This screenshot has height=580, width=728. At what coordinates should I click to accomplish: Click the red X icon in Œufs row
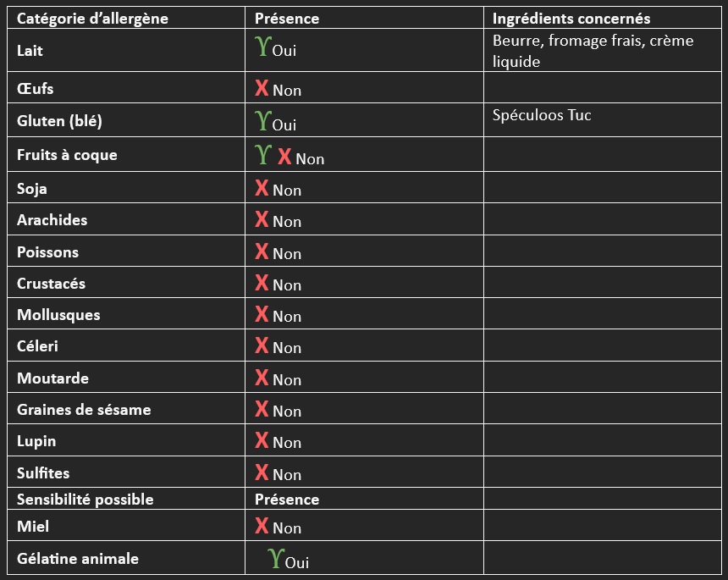pyautogui.click(x=262, y=88)
